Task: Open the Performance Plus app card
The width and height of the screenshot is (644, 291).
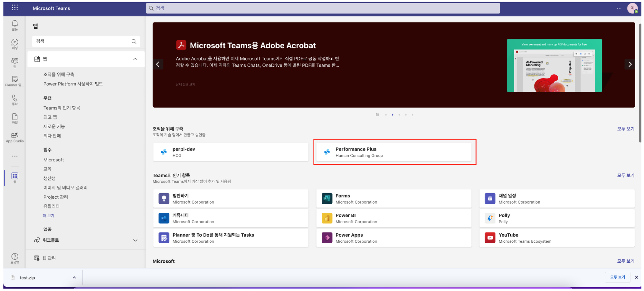Action: (x=393, y=152)
